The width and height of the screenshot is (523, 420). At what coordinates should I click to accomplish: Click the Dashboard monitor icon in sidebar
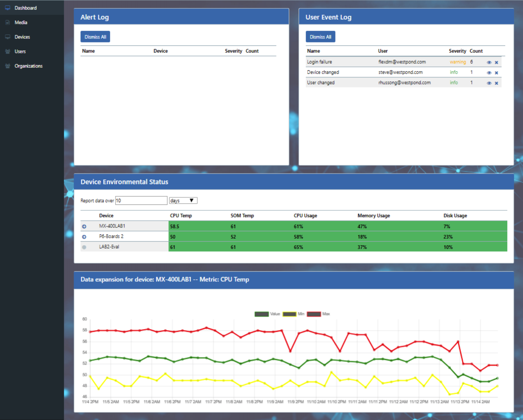click(8, 8)
